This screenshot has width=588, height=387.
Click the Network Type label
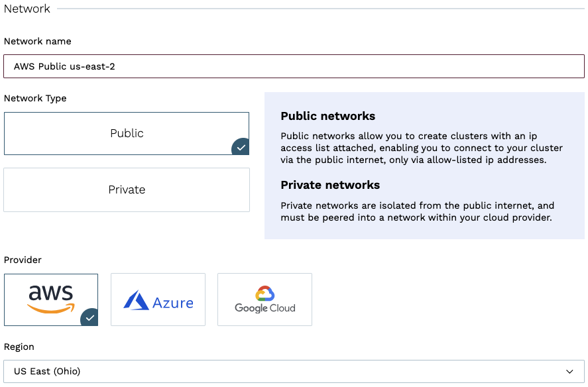(35, 98)
